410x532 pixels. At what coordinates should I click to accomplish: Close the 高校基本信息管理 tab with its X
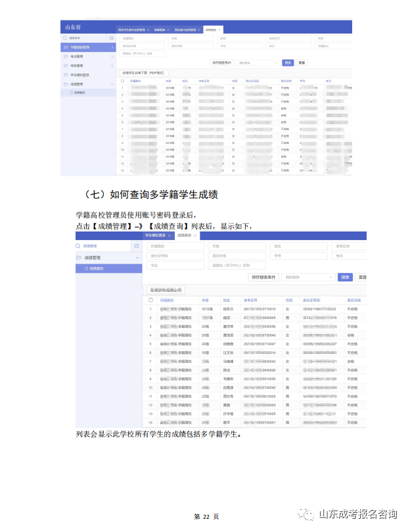tap(199, 30)
